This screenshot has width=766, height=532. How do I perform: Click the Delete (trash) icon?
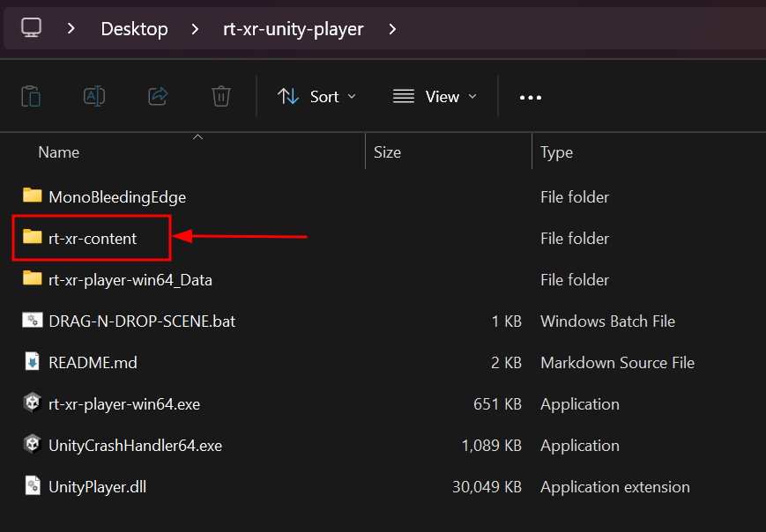[220, 97]
